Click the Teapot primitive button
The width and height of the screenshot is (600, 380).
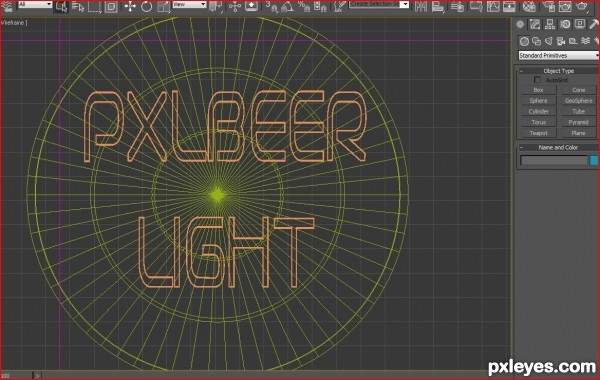(x=539, y=133)
